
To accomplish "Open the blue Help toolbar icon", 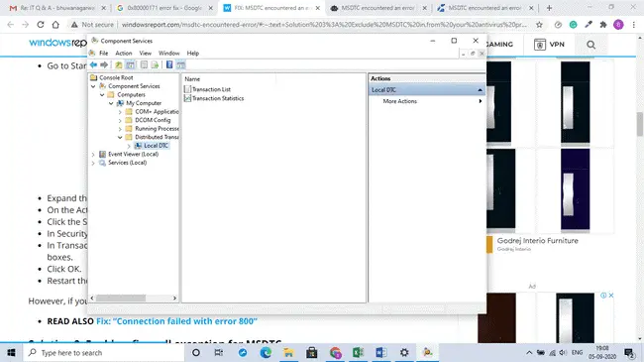I will (x=169, y=64).
